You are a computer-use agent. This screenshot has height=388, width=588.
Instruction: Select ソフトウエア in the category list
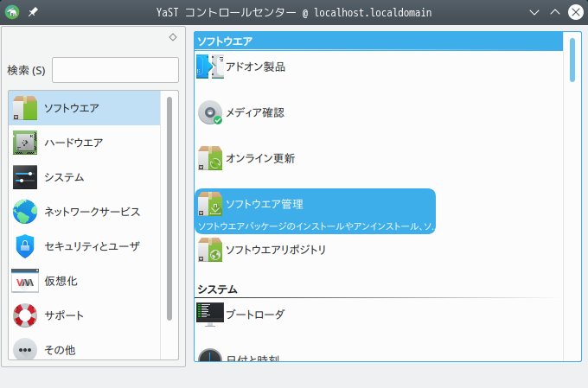click(x=85, y=108)
